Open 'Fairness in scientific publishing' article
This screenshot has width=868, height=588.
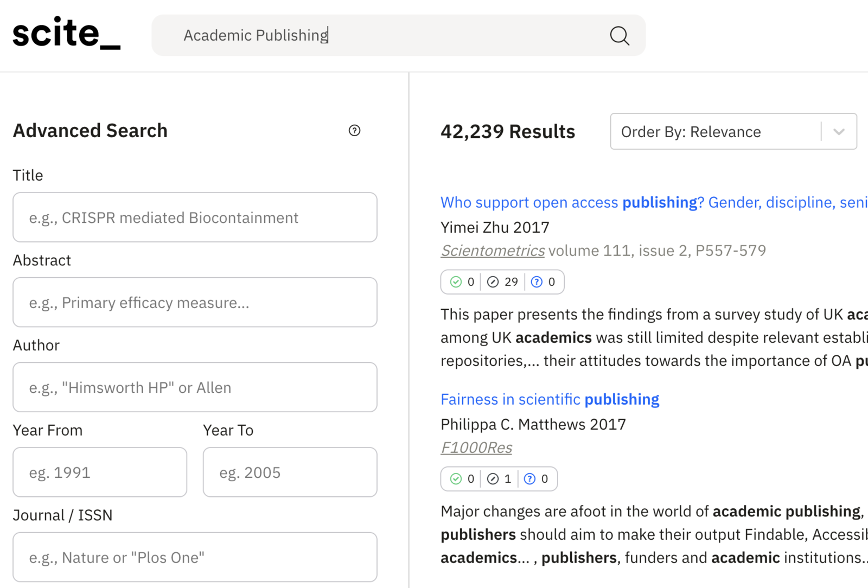[x=550, y=400]
